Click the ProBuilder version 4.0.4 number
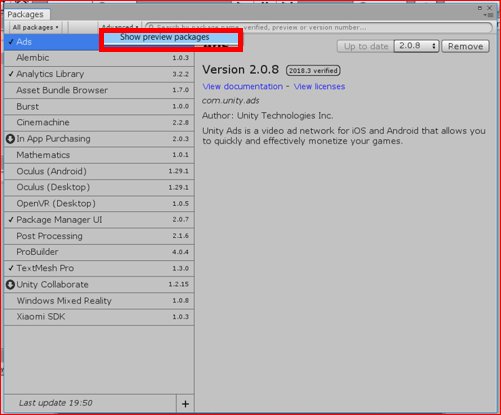The width and height of the screenshot is (501, 415). [180, 252]
